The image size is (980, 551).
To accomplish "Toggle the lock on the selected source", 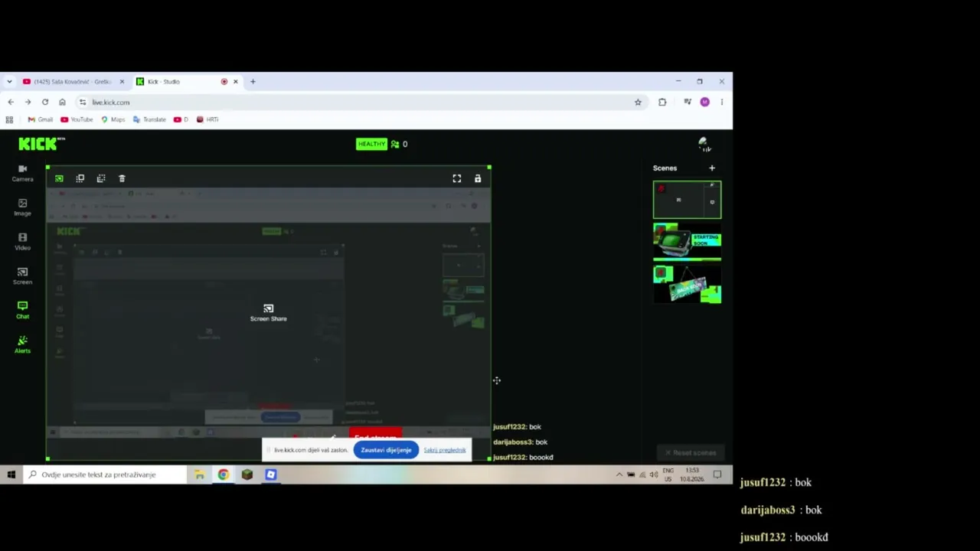I will coord(478,178).
